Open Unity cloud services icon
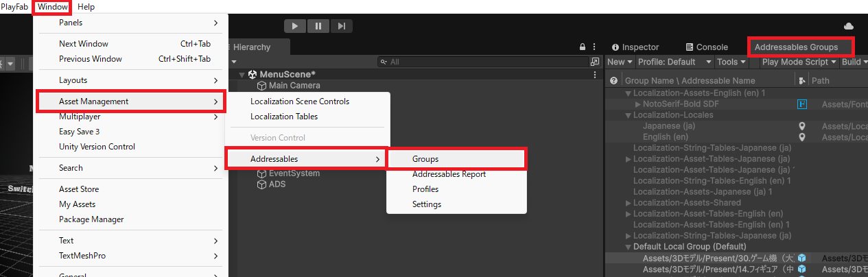This screenshot has width=868, height=277. pos(849,26)
